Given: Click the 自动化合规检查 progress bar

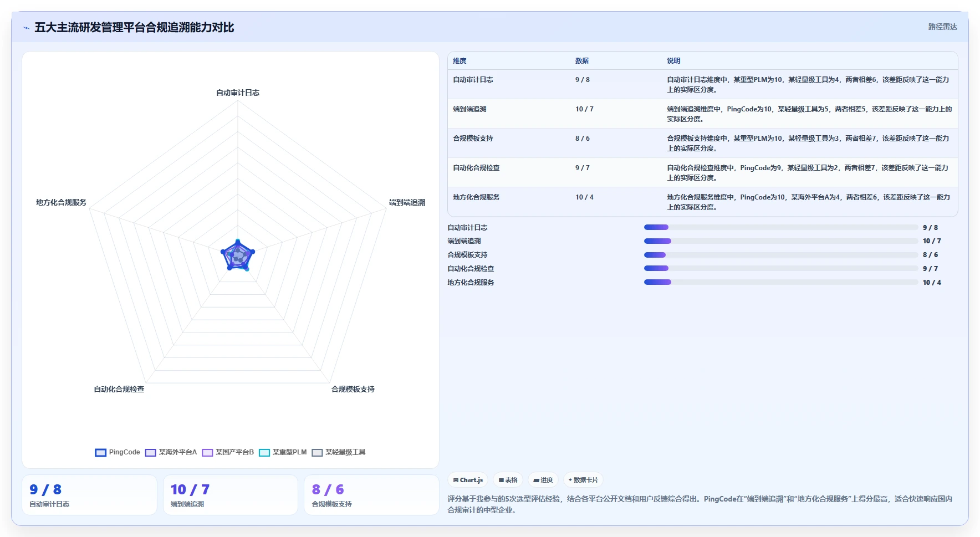Looking at the screenshot, I should click(x=781, y=268).
